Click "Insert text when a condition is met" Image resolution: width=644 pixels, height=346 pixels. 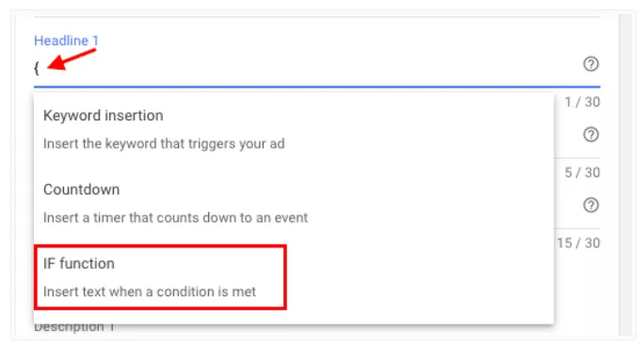pos(150,291)
